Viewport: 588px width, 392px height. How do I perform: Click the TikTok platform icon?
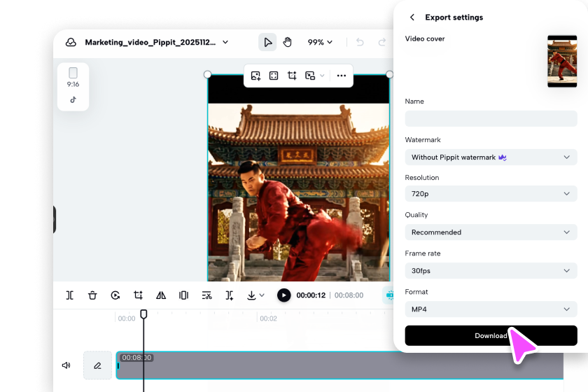coord(73,99)
